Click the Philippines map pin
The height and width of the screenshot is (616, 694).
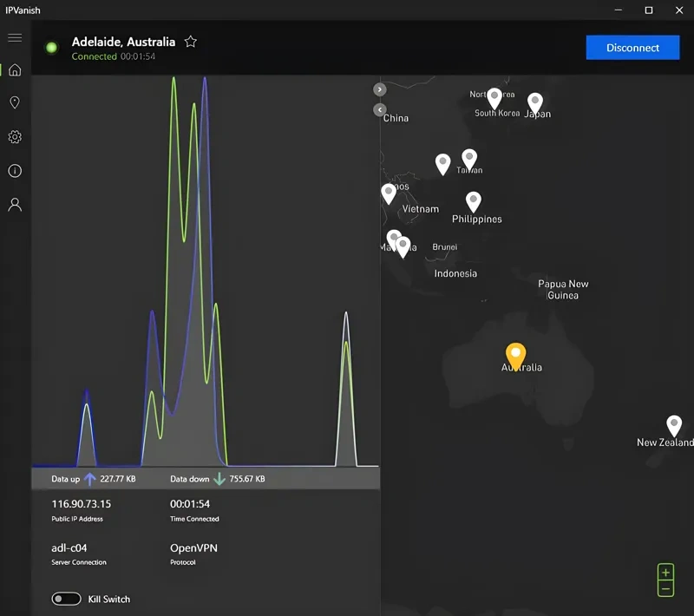(x=474, y=201)
